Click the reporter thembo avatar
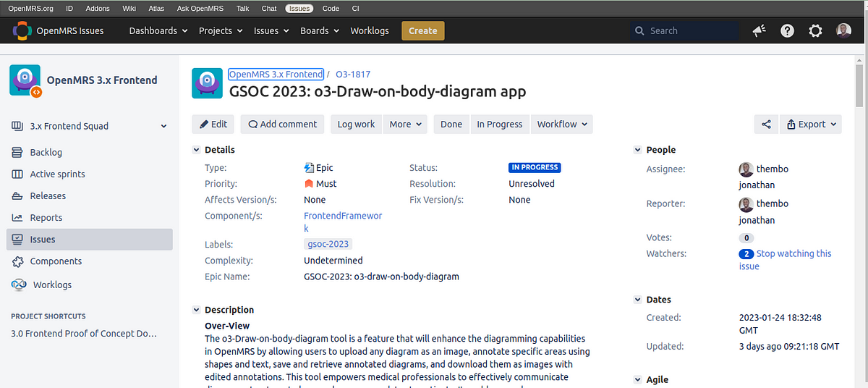Image resolution: width=868 pixels, height=388 pixels. [746, 203]
